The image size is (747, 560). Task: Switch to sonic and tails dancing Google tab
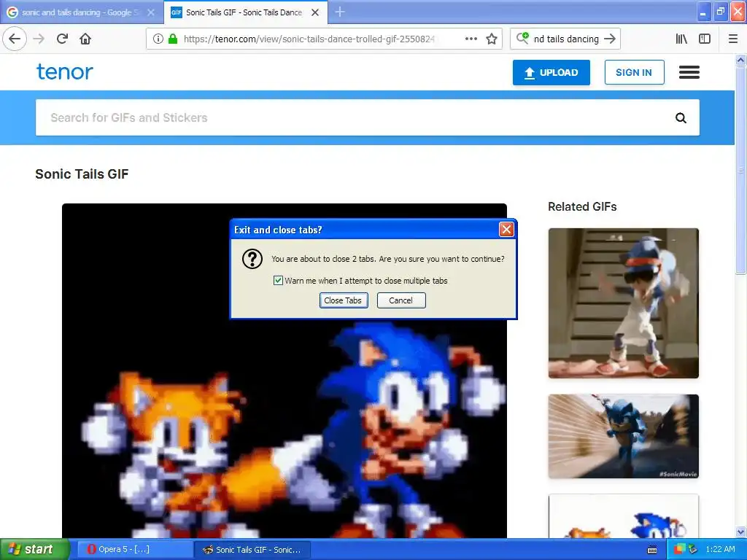(82, 12)
